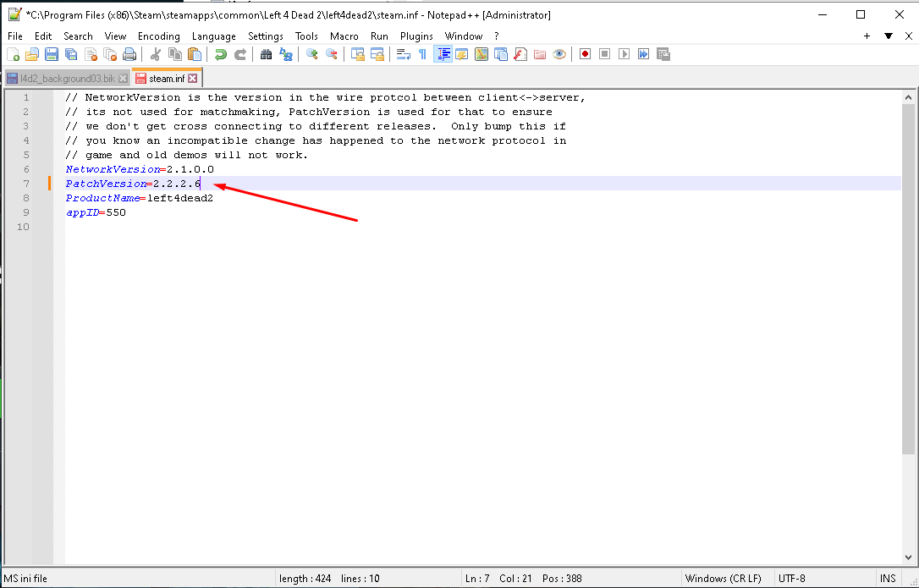
Task: Click the Zoom Out magnifier icon
Action: [331, 54]
